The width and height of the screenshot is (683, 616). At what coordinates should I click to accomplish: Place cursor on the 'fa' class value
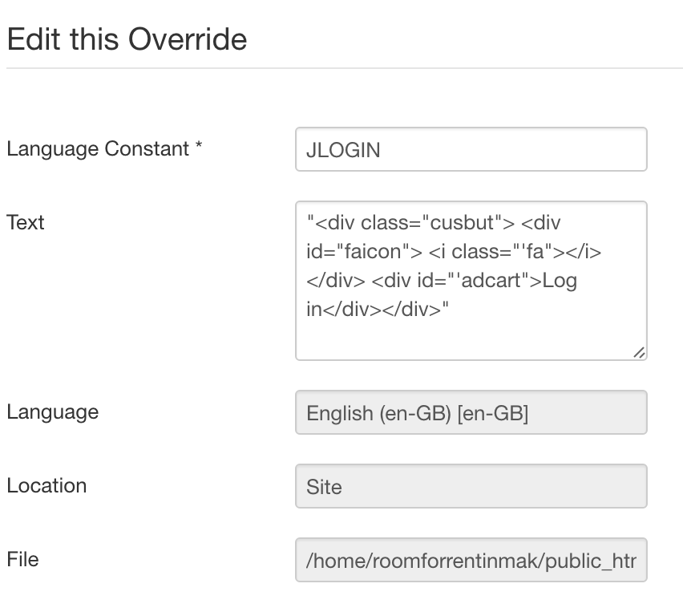535,252
